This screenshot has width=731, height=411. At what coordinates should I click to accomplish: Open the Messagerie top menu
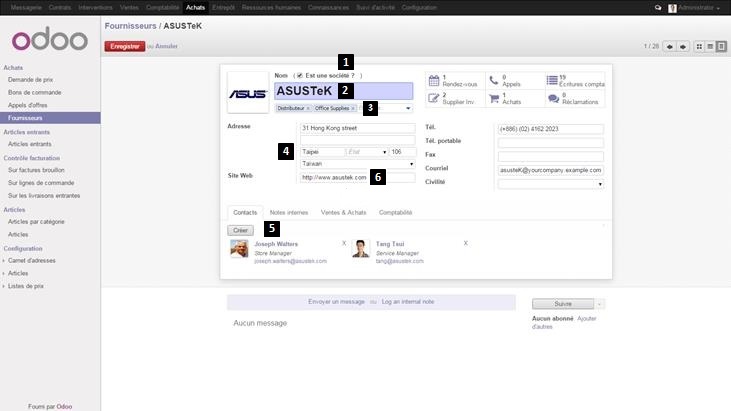coord(26,8)
